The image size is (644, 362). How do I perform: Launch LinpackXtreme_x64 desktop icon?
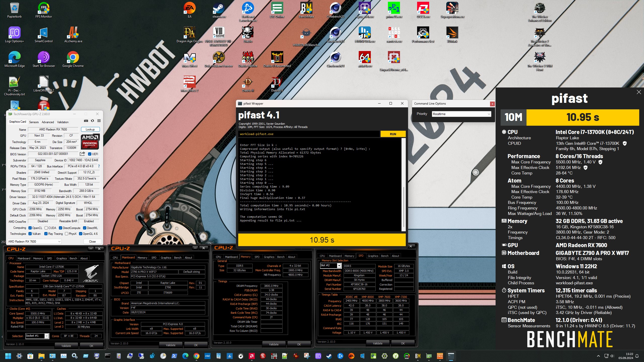click(394, 61)
